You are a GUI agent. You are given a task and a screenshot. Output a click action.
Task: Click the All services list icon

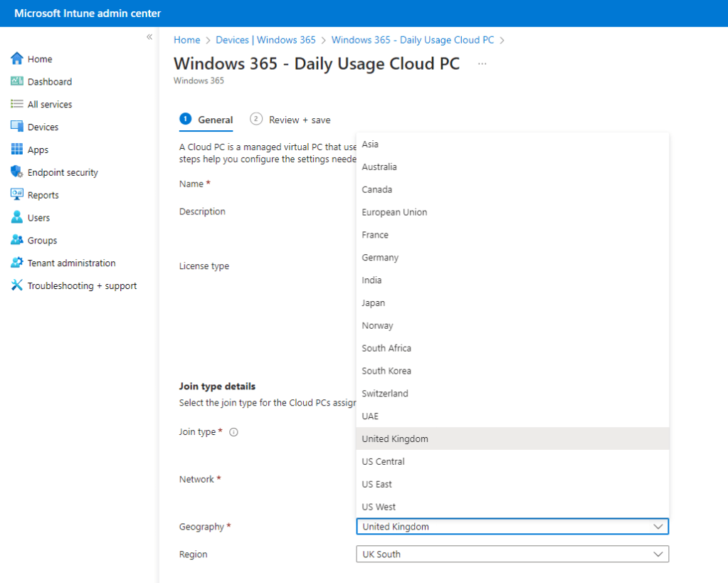click(17, 105)
